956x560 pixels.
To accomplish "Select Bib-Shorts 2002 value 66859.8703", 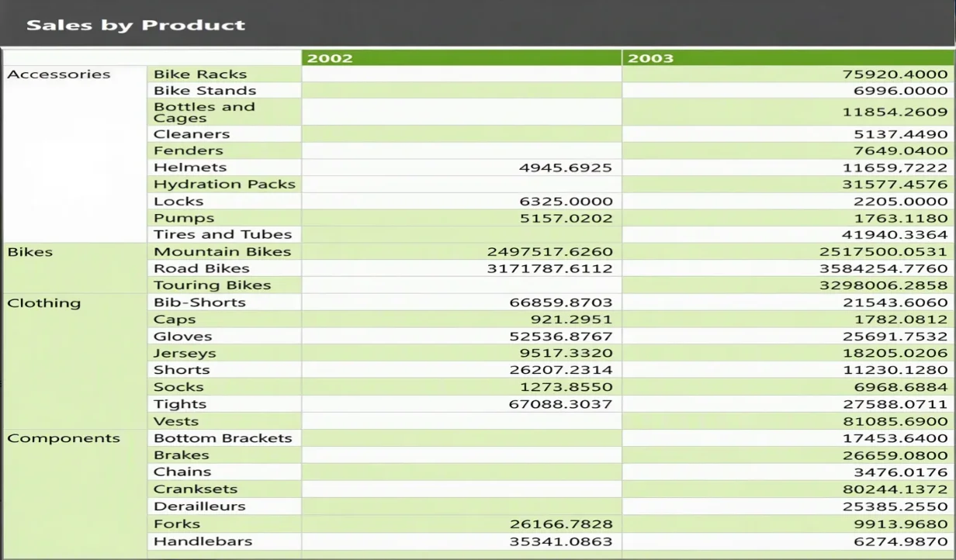I will click(560, 302).
